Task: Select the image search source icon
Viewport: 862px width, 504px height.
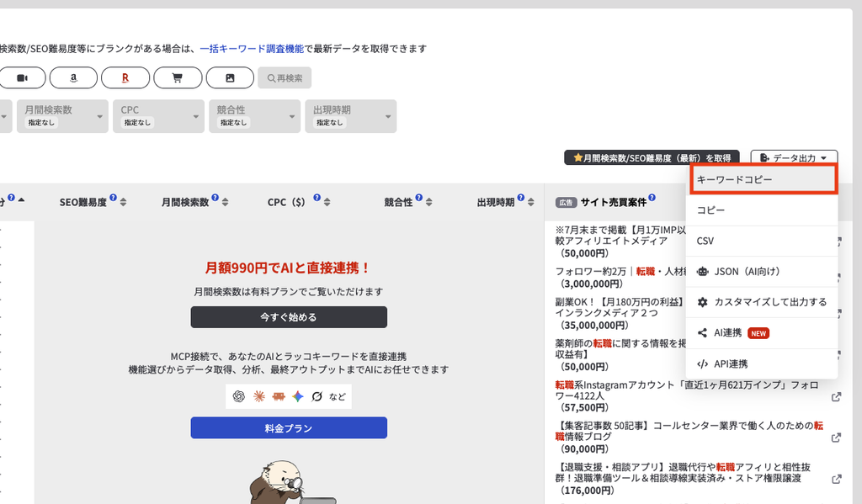Action: click(x=230, y=78)
